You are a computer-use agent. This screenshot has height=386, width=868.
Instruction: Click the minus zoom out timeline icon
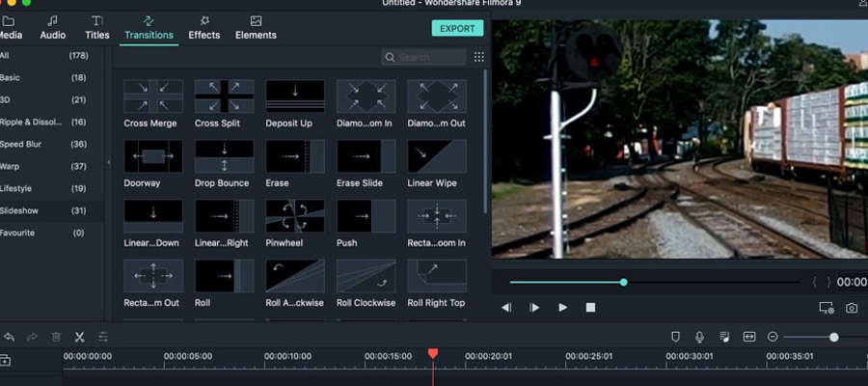click(x=773, y=337)
